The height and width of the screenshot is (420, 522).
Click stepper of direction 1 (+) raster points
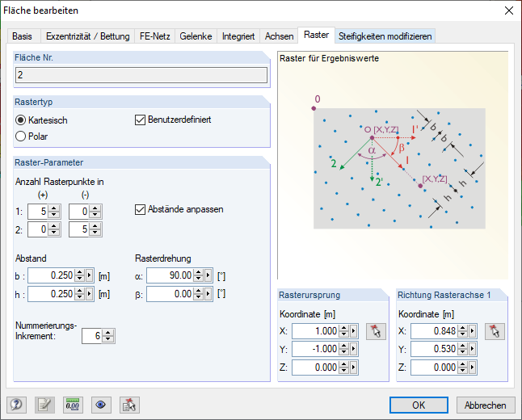pos(54,212)
